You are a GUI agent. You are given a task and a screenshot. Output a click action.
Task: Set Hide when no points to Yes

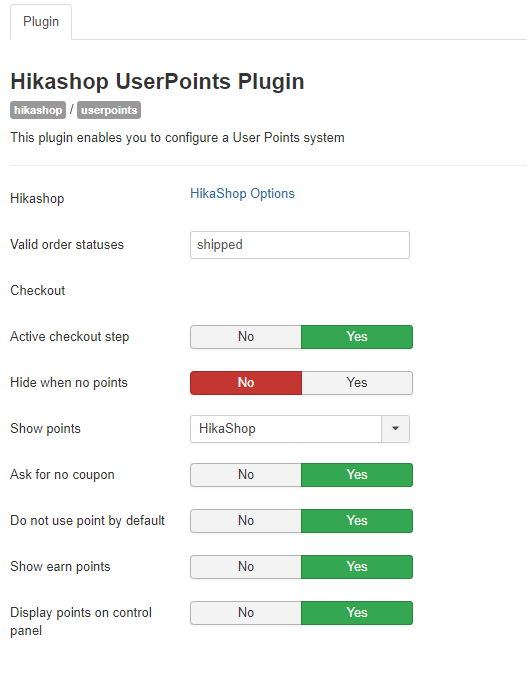357,383
